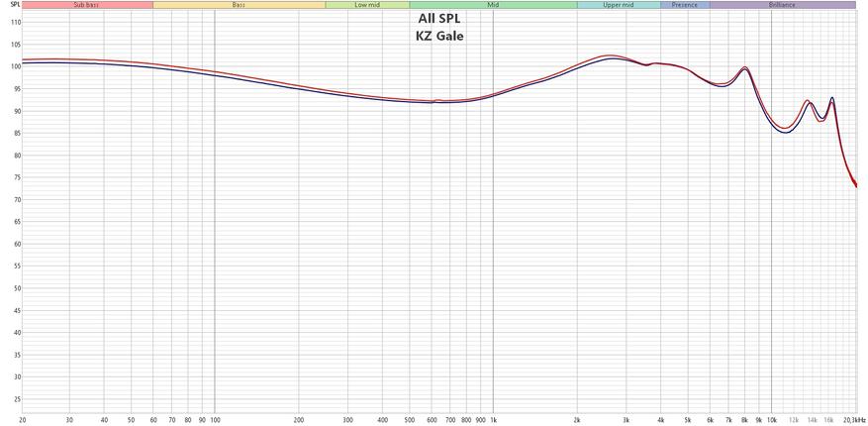868x426 pixels.
Task: Click the 35 value on the SPL axis
Action: point(17,355)
